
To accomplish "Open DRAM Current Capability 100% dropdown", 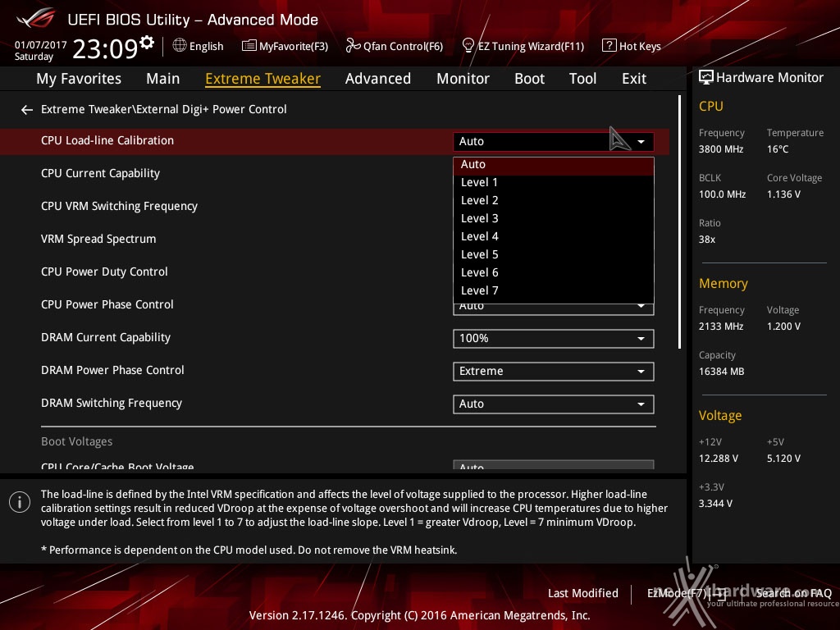I will tap(554, 339).
